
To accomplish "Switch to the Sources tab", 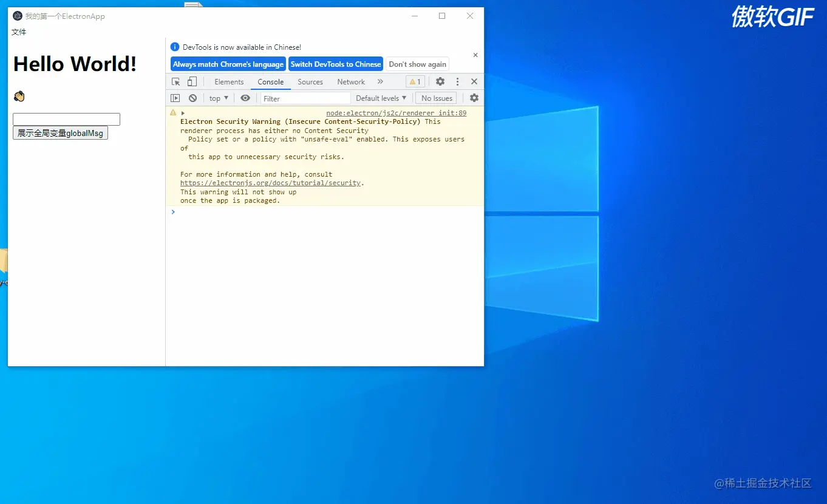I will [x=310, y=82].
